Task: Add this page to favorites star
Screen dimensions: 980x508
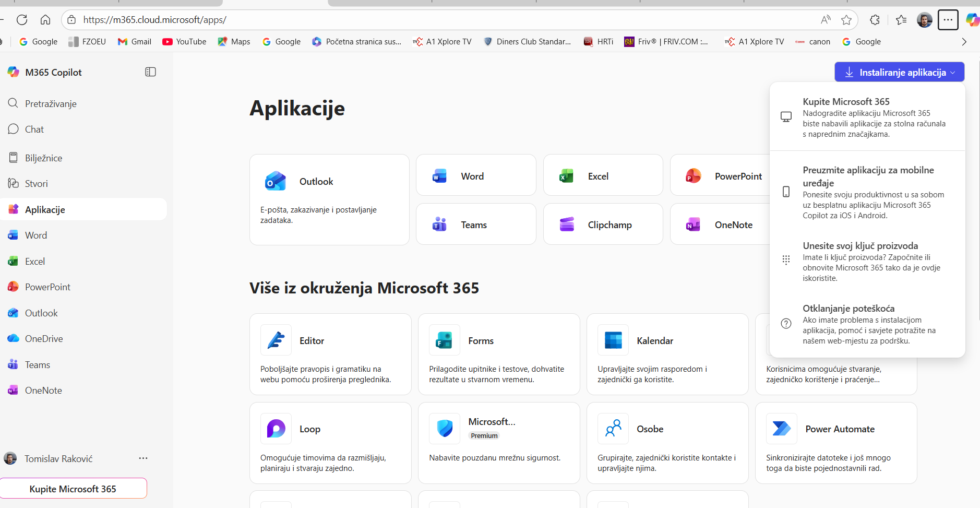Action: [x=846, y=20]
